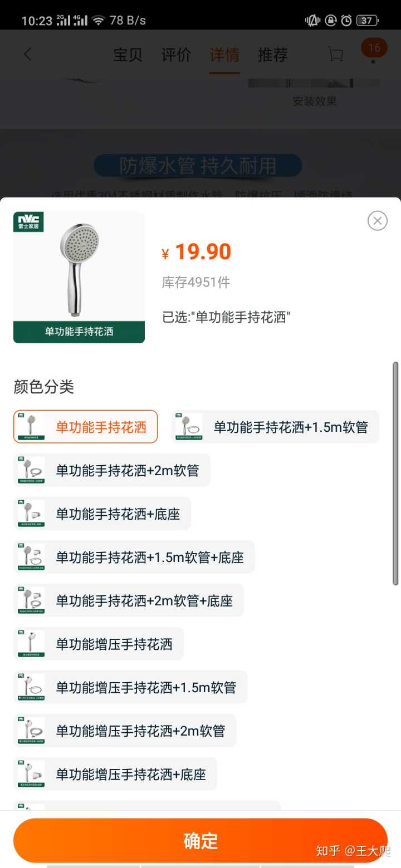Select 单功能手持花洒+2m软管 variant
401x868 pixels.
click(x=112, y=470)
